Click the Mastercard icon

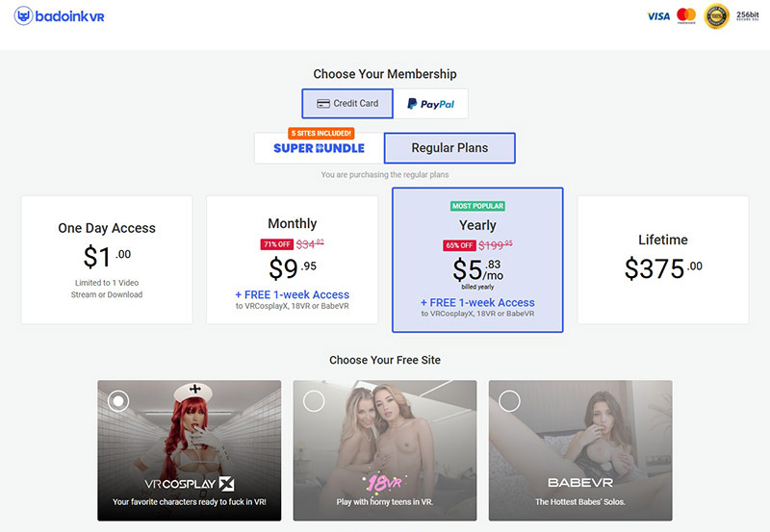coord(686,16)
